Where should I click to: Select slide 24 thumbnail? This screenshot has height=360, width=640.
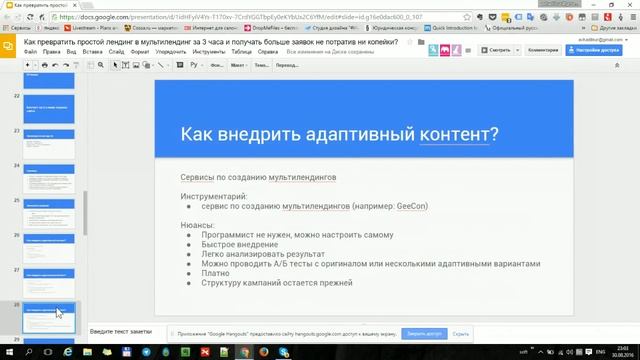pyautogui.click(x=49, y=179)
